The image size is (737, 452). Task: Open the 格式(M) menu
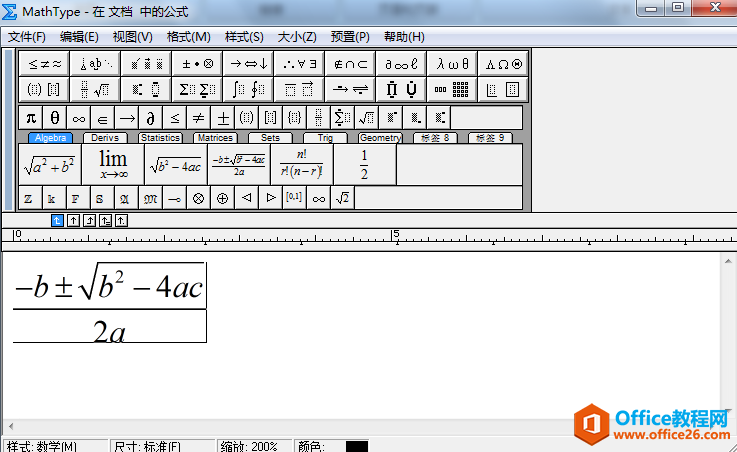[x=189, y=37]
